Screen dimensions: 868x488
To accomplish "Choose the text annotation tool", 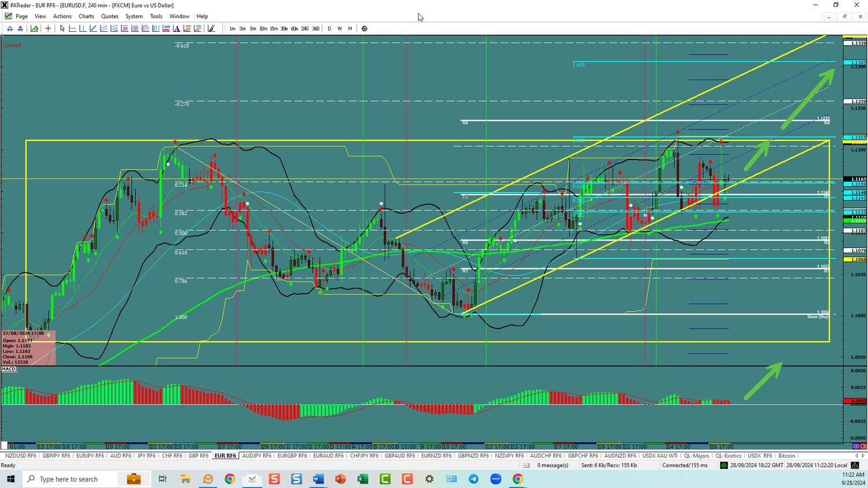I will coord(176,28).
